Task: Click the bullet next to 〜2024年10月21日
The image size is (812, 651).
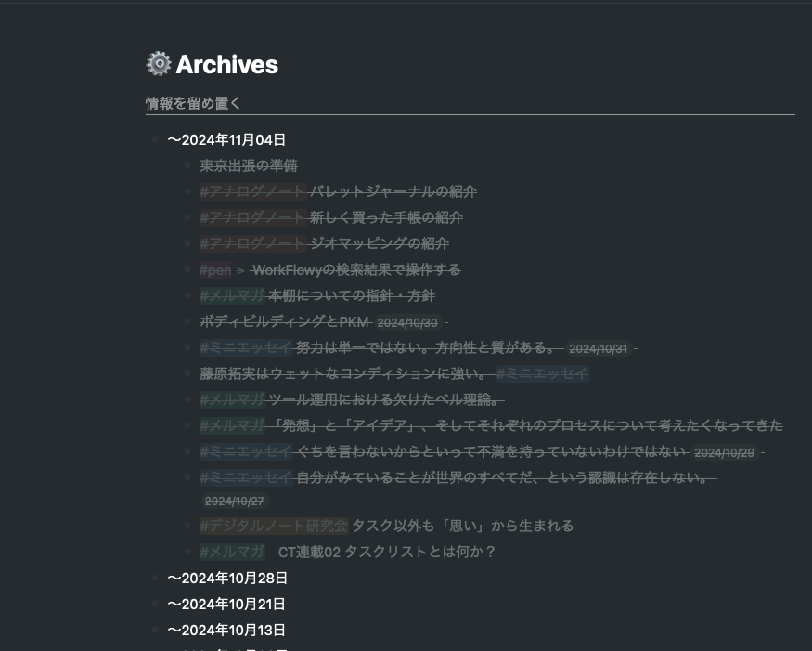Action: 154,603
